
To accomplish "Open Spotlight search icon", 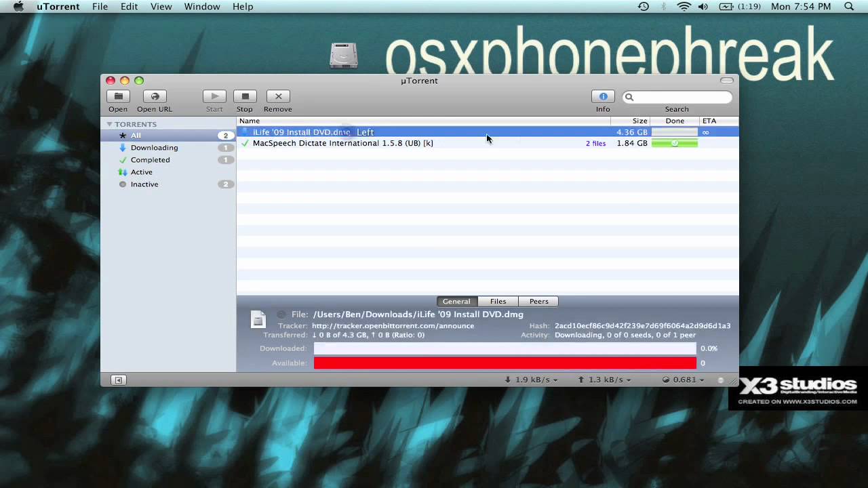I will (849, 7).
